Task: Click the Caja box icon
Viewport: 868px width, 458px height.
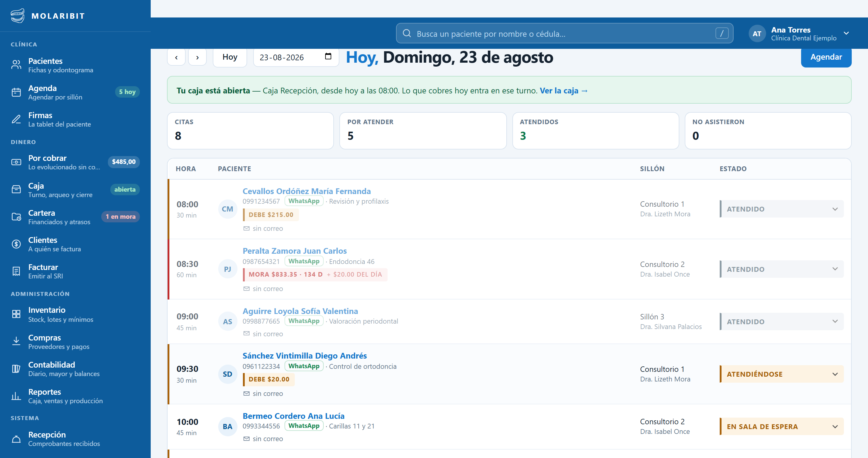Action: tap(16, 190)
